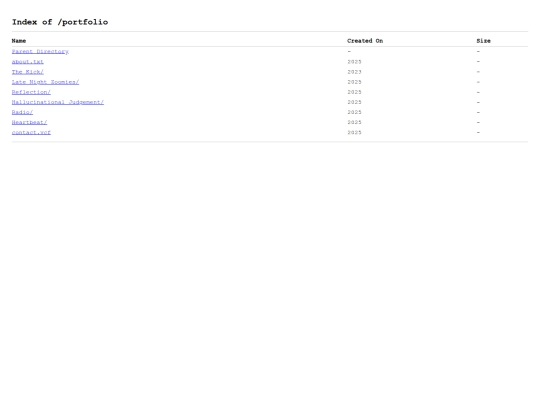This screenshot has width=540, height=405.
Task: Open the Reflection/ folder link
Action: [x=31, y=92]
